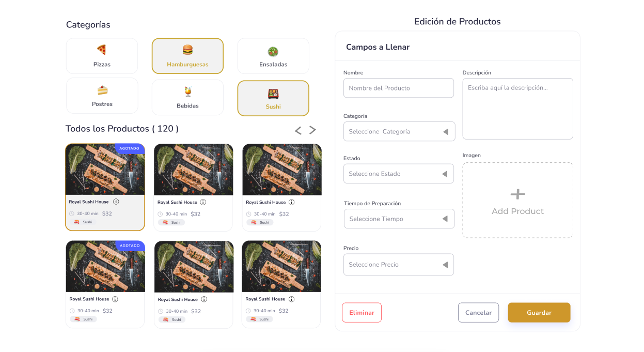Open the Seleccione Tiempo dropdown

[399, 219]
